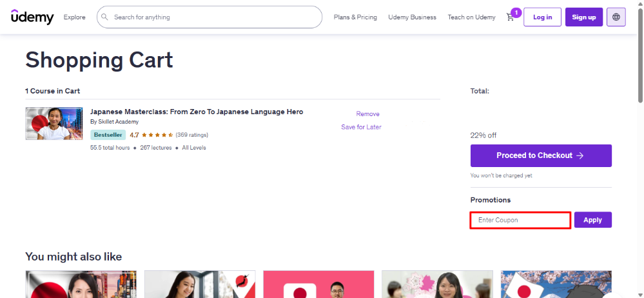Click Proceed to Checkout
The width and height of the screenshot is (644, 298).
coord(541,155)
